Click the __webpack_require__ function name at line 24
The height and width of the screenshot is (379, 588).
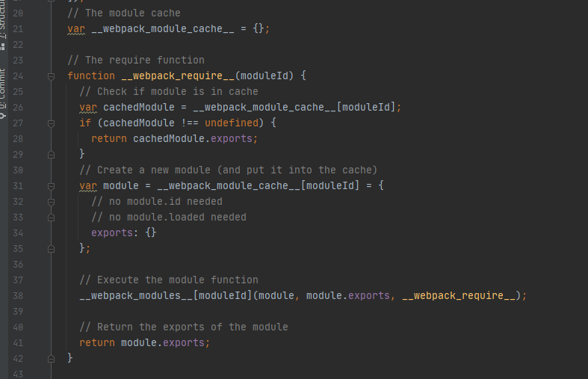178,76
